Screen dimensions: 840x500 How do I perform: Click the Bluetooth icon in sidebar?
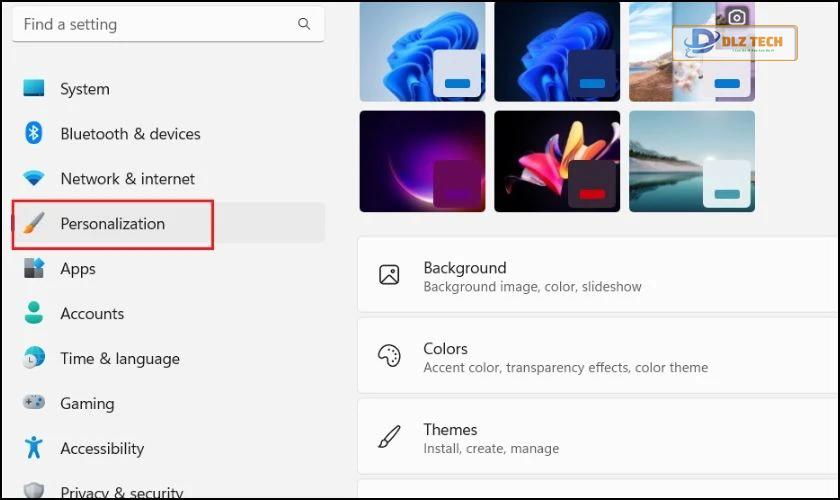(34, 133)
